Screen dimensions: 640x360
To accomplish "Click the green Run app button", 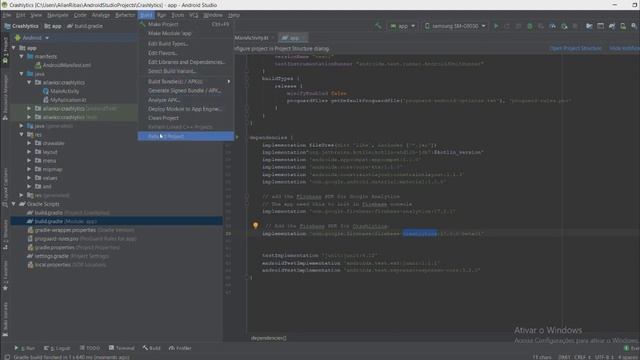I will point(496,26).
